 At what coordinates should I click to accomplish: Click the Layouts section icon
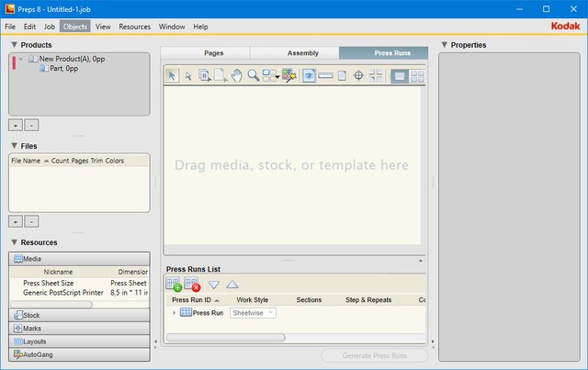(18, 342)
